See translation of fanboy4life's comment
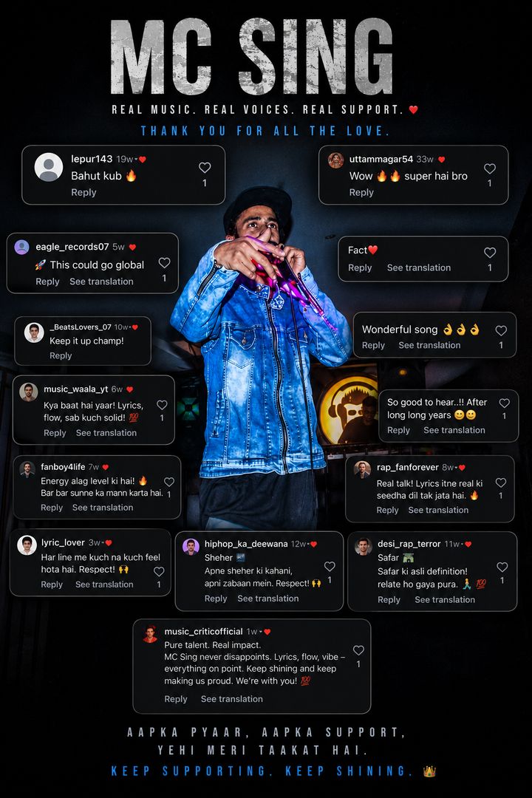 point(103,508)
